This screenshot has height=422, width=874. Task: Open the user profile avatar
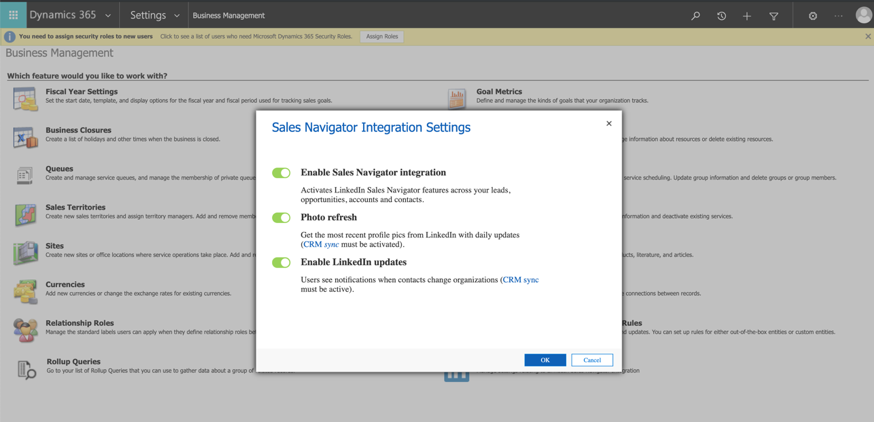863,16
